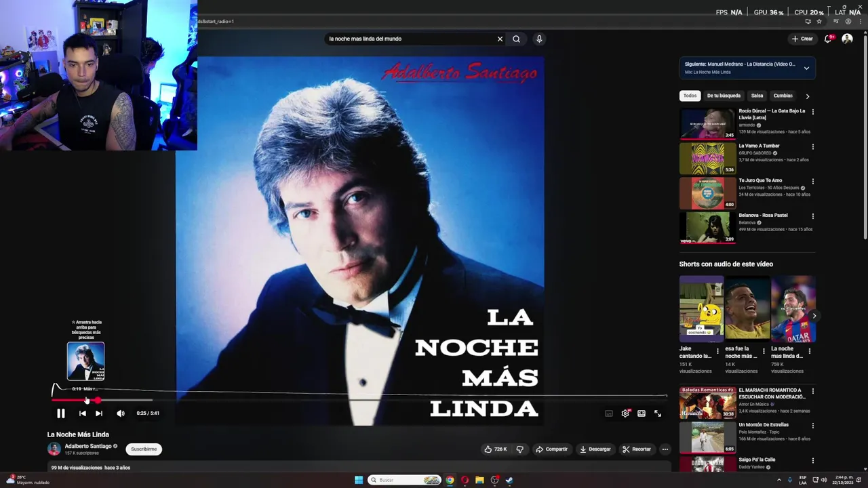This screenshot has width=868, height=488.
Task: Open options for 'Salgo Pa' la Calle'
Action: [812, 460]
